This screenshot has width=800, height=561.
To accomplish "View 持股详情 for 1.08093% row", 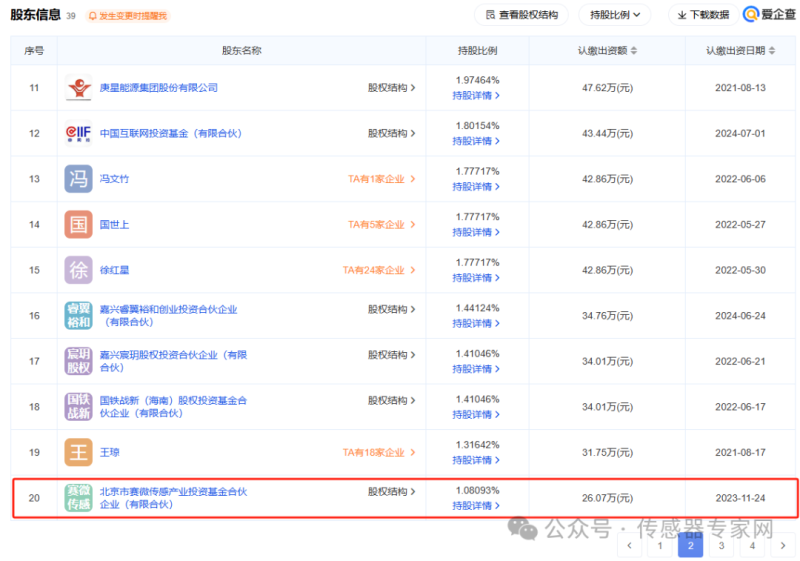I will [476, 505].
